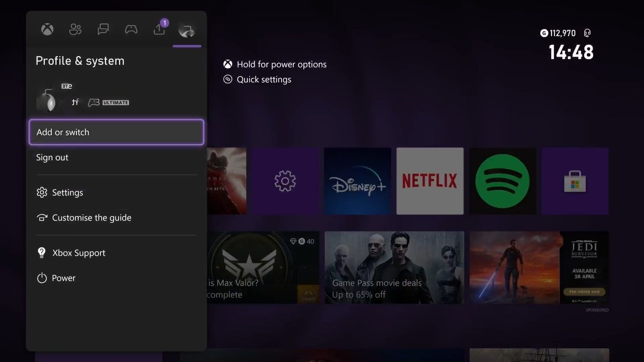The width and height of the screenshot is (644, 362).
Task: Open the Settings gear tile on home
Action: click(285, 181)
